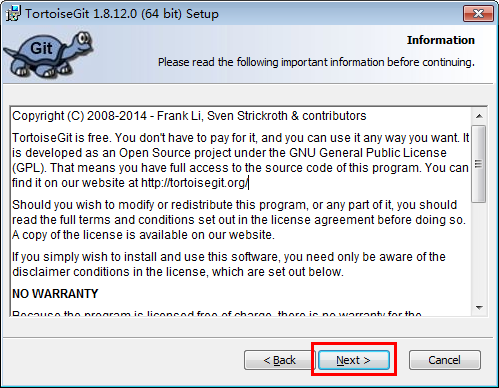The height and width of the screenshot is (388, 499).
Task: Click the TortoiseGit 1.8.12.0 Setup title text
Action: pos(122,14)
